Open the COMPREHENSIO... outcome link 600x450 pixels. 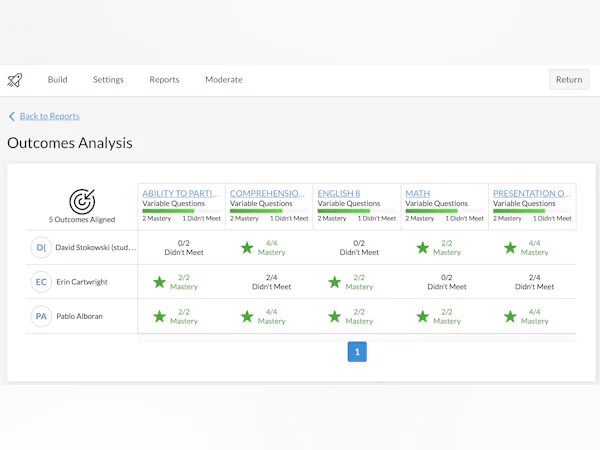[x=267, y=193]
